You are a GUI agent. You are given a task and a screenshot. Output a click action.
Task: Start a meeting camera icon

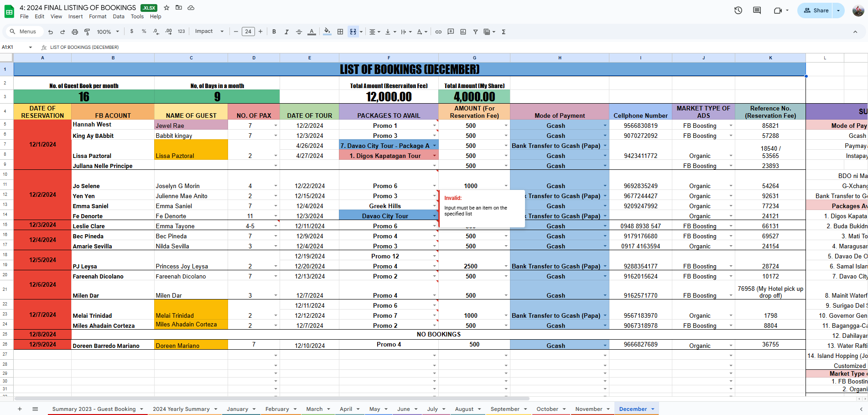pos(781,11)
